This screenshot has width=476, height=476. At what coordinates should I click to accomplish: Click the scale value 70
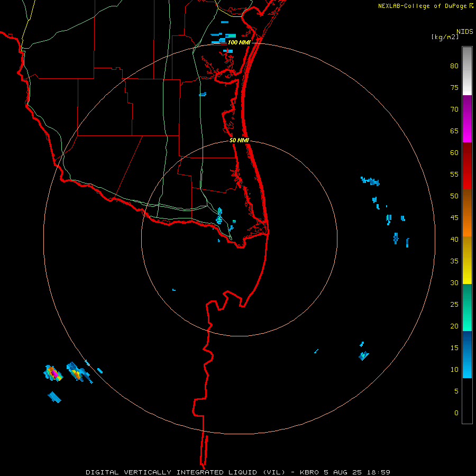[x=454, y=109]
